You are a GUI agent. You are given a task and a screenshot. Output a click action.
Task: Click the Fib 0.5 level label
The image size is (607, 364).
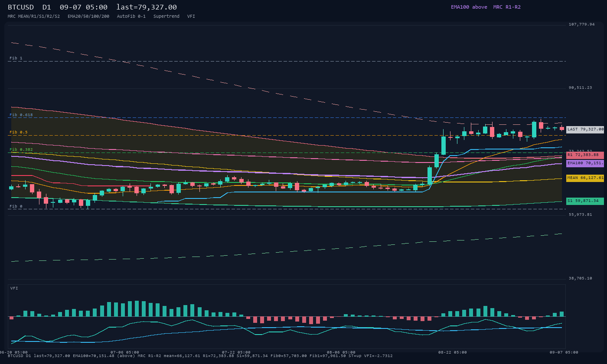point(19,132)
